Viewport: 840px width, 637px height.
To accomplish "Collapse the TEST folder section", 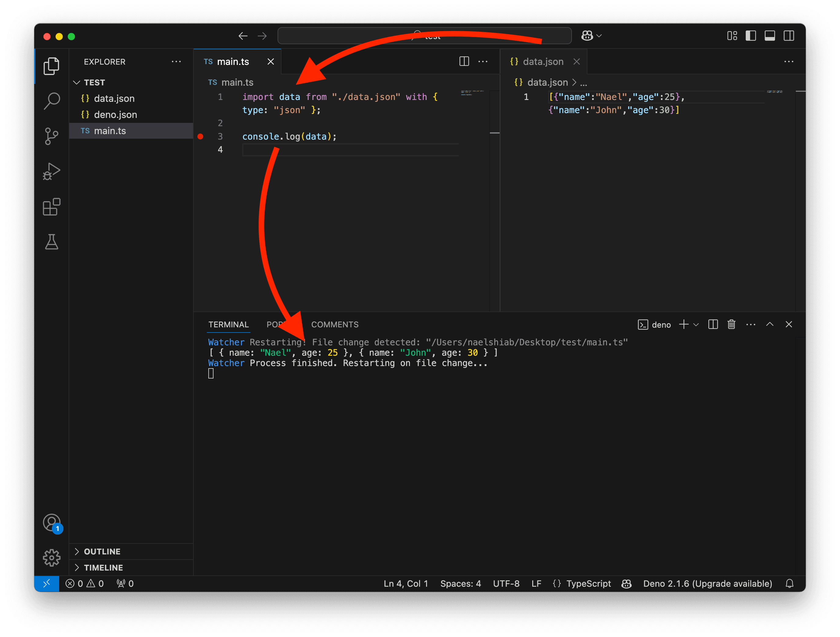I will pos(131,82).
